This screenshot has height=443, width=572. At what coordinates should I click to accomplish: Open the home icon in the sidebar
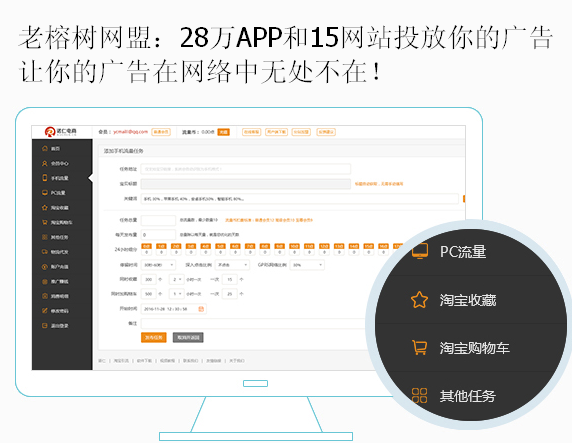pos(45,148)
